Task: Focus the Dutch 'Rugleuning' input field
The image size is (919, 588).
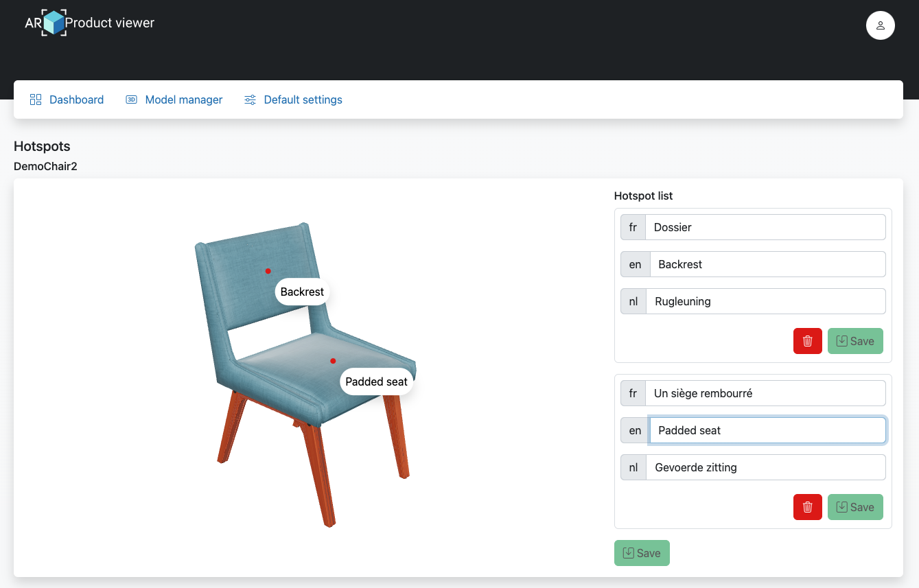Action: [765, 301]
